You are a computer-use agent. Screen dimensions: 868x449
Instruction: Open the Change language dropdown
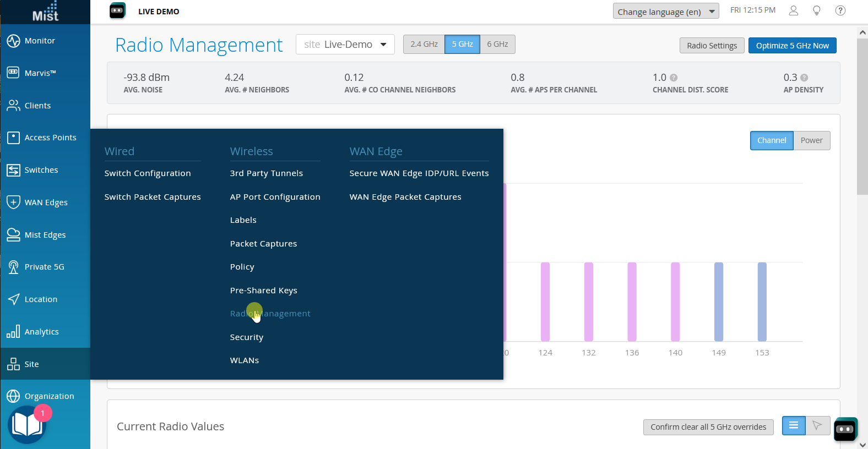(x=665, y=12)
